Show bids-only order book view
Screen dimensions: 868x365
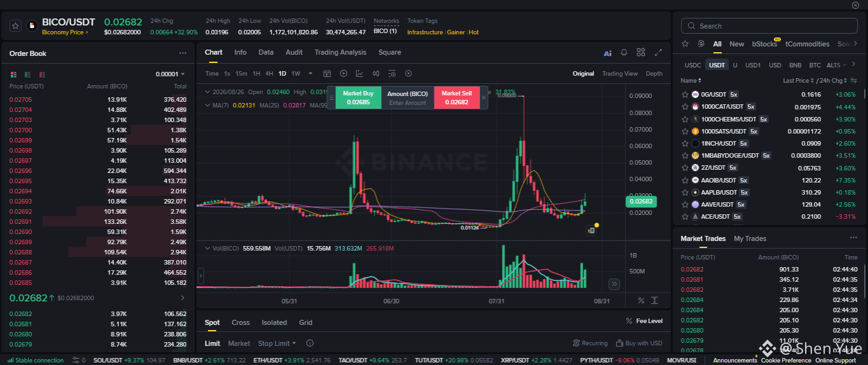point(28,74)
